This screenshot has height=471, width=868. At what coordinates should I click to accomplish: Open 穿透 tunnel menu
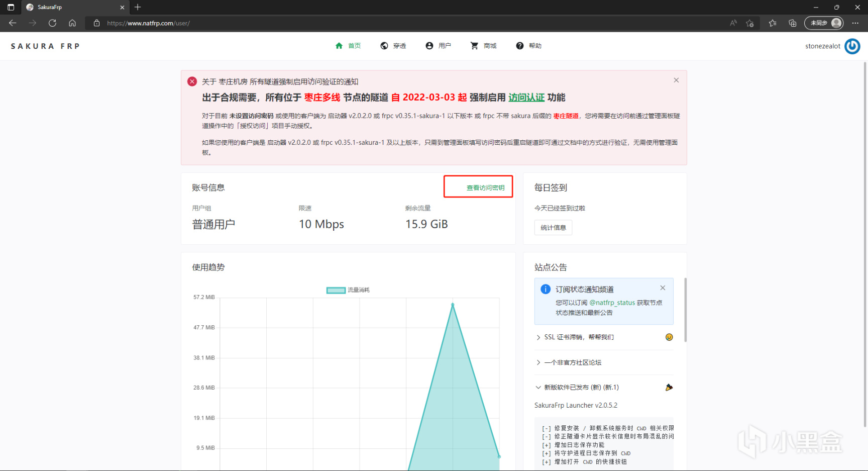click(x=393, y=46)
